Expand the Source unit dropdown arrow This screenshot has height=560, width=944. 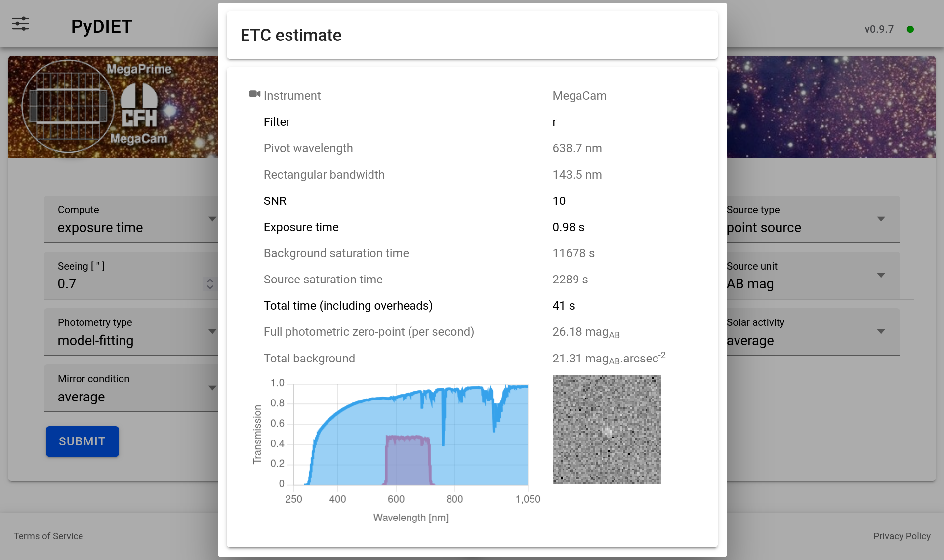point(881,275)
